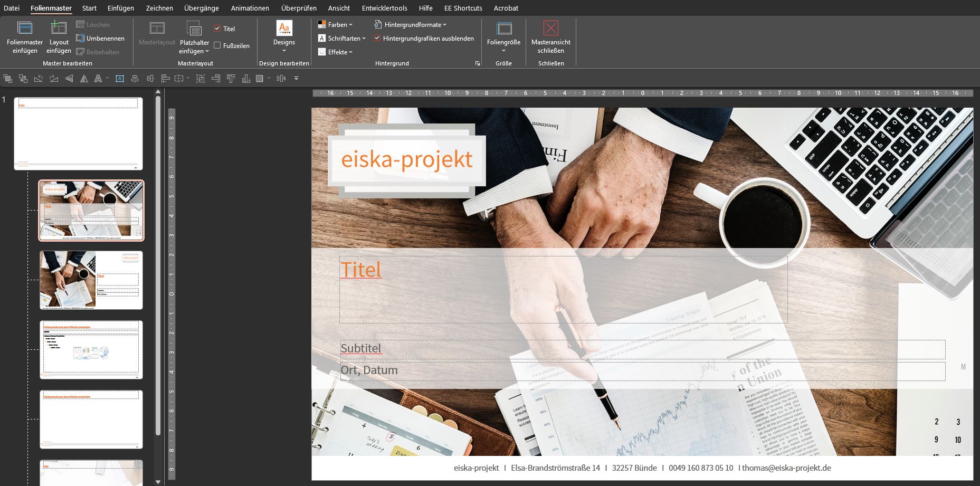Enable the Fußzeilen checkbox
Viewport: 980px width, 486px height.
217,46
